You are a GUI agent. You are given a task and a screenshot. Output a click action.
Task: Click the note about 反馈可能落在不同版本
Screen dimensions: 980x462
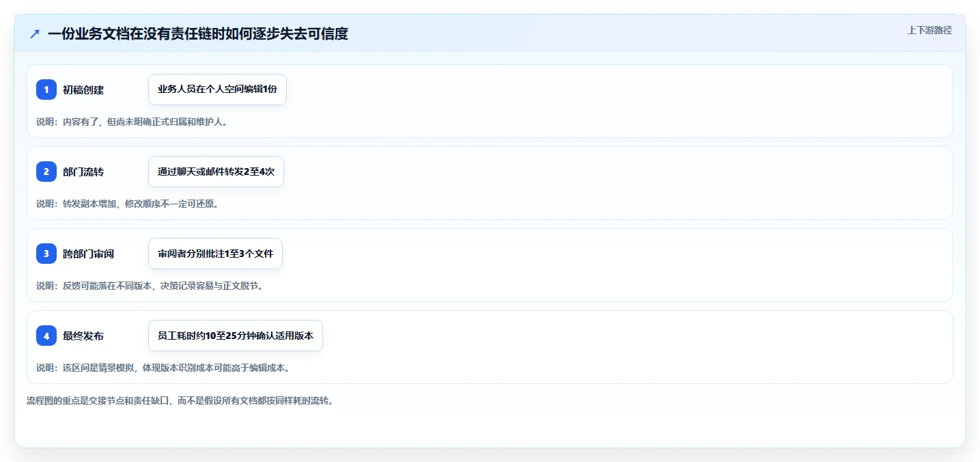click(150, 286)
